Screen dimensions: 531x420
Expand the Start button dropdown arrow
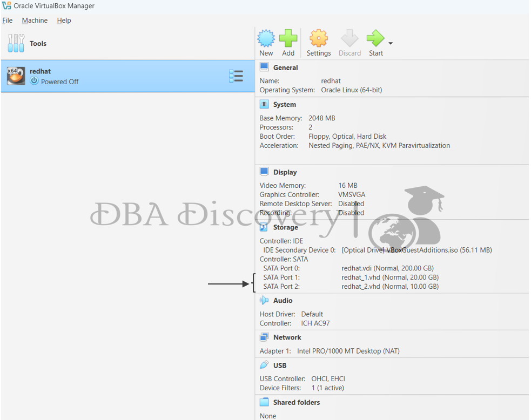coord(391,43)
